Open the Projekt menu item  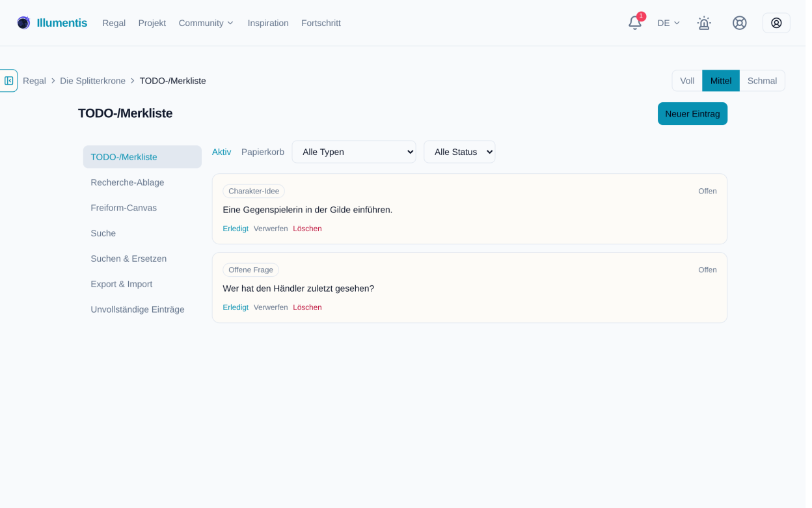152,23
